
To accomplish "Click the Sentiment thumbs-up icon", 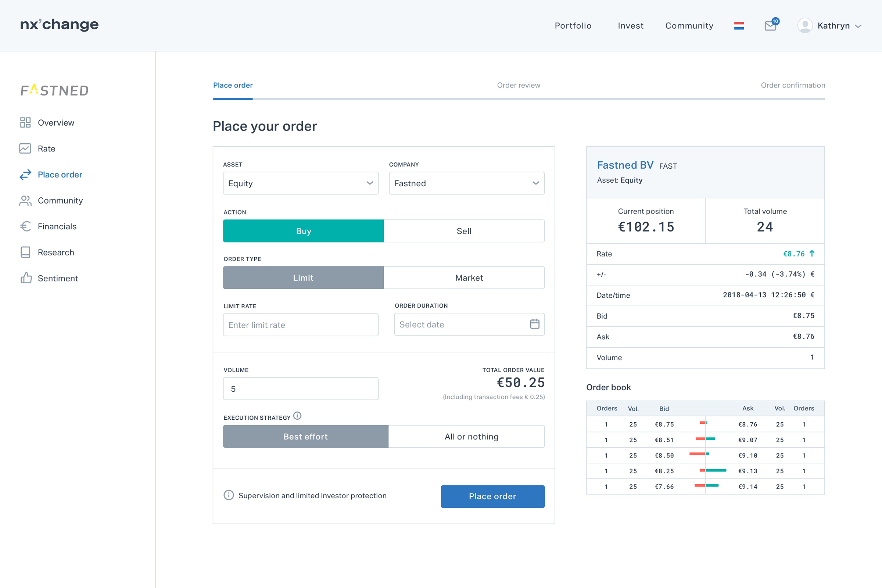I will pos(26,278).
